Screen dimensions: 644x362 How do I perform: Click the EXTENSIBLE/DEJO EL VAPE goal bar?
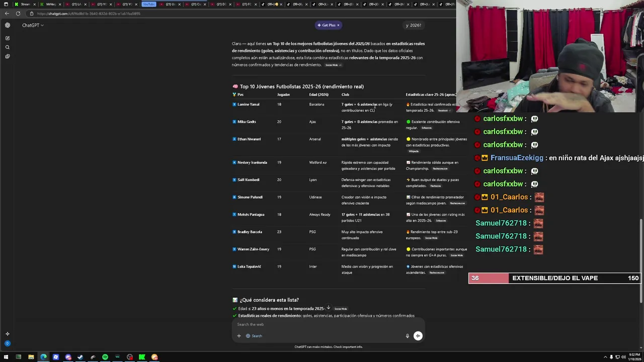click(554, 278)
